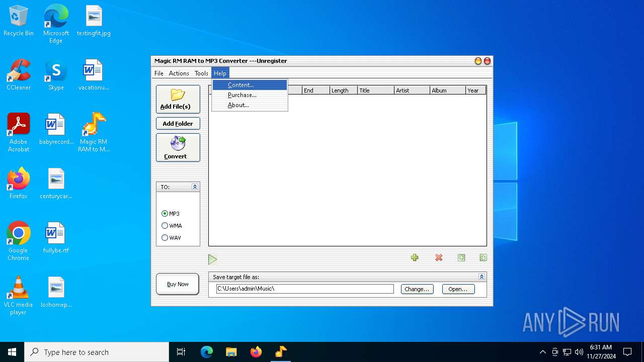Click Magic converter icon in taskbar
The width and height of the screenshot is (644, 362).
[x=281, y=352]
